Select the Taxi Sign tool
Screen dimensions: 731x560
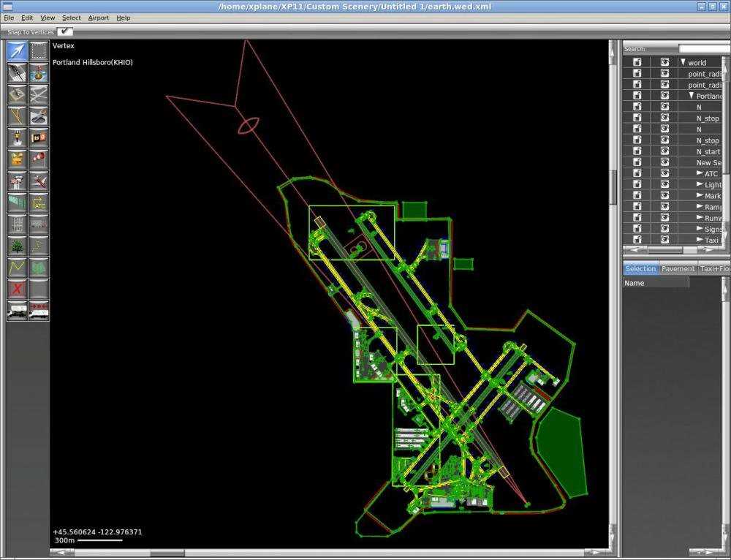[39, 137]
